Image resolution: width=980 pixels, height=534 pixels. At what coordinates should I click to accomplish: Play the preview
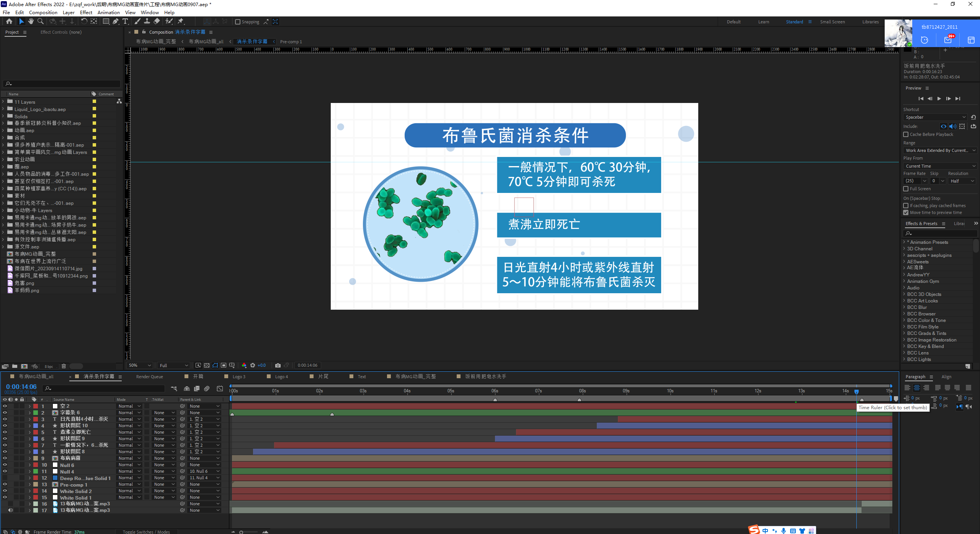click(939, 99)
